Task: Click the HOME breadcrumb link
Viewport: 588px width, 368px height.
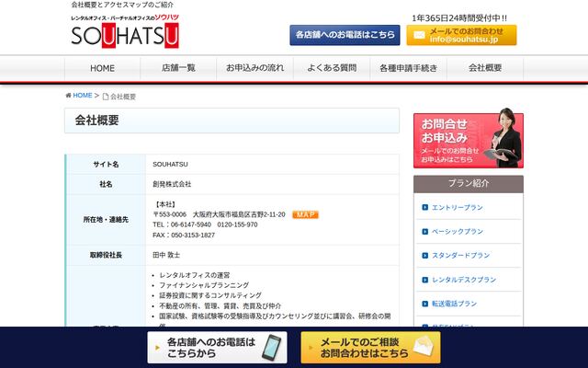Action: [82, 96]
